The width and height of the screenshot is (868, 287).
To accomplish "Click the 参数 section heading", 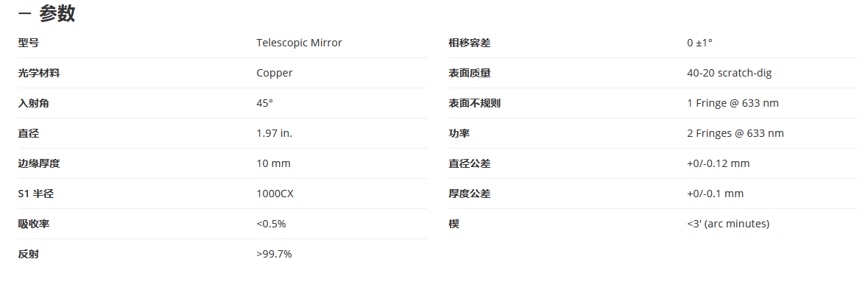I will point(57,14).
